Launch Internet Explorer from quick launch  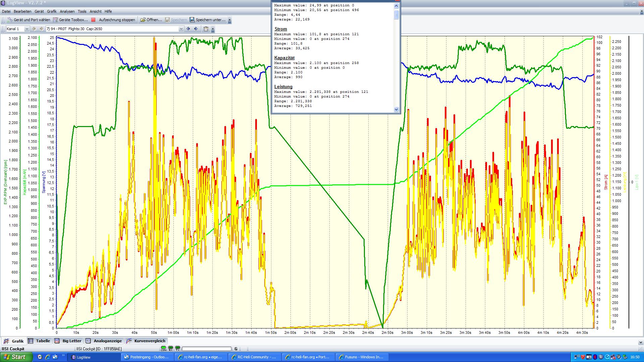[x=48, y=357]
